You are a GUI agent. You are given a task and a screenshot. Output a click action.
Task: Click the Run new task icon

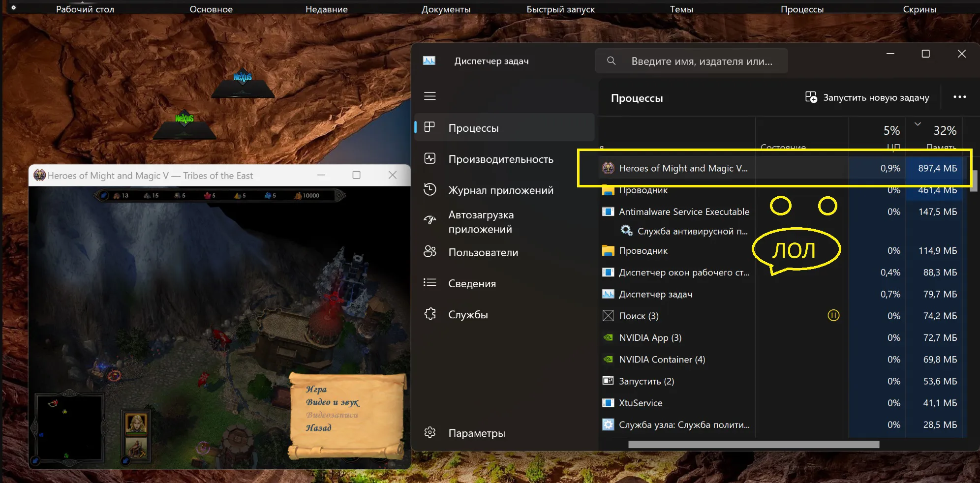click(x=811, y=97)
